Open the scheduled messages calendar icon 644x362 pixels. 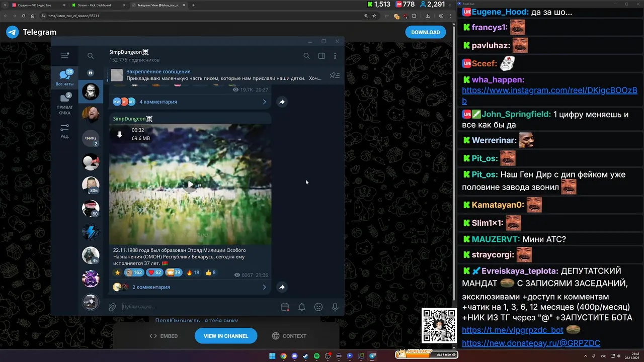point(285,307)
